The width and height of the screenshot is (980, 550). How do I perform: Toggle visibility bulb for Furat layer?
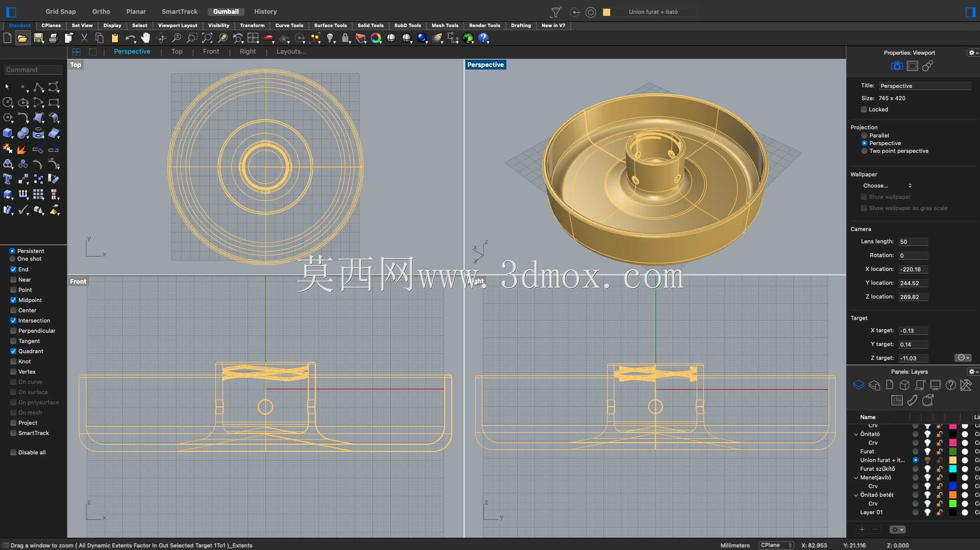click(927, 451)
